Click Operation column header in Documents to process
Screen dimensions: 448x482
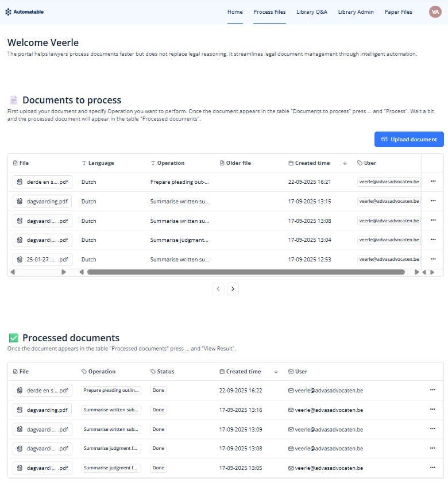168,163
